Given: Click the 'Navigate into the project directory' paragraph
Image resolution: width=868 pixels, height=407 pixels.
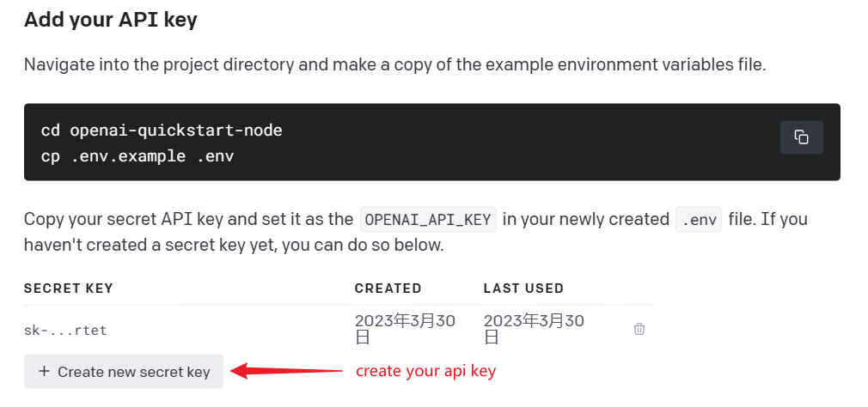Looking at the screenshot, I should pyautogui.click(x=394, y=64).
